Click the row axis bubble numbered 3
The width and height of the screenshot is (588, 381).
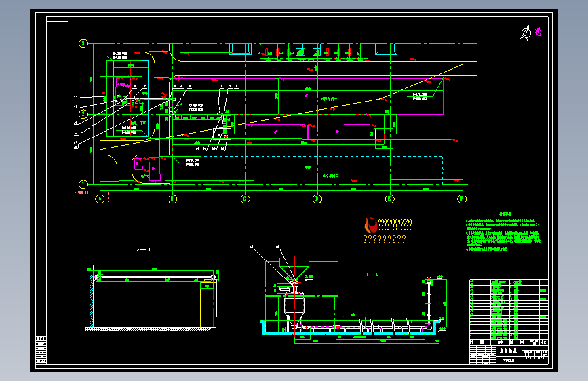coord(83,43)
